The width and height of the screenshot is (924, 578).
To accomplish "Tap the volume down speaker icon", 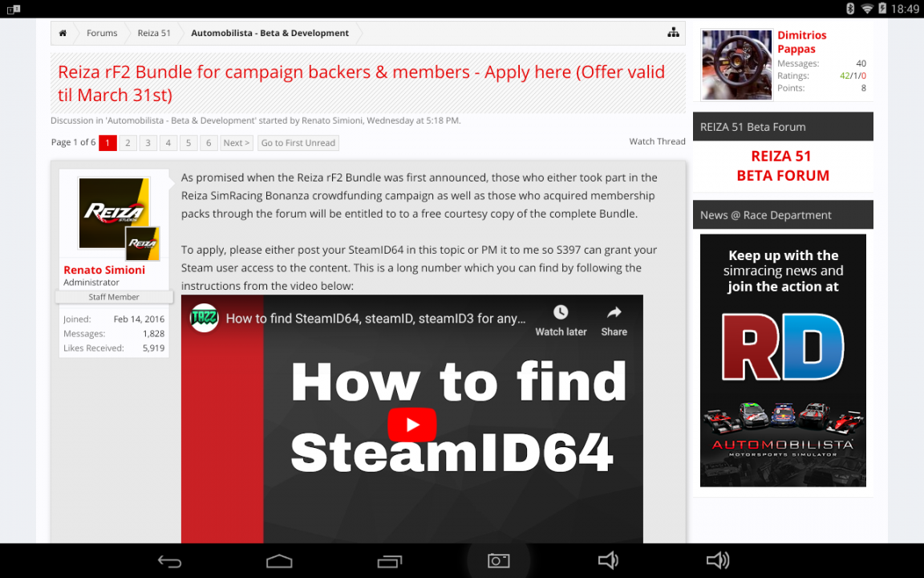I will coord(607,560).
